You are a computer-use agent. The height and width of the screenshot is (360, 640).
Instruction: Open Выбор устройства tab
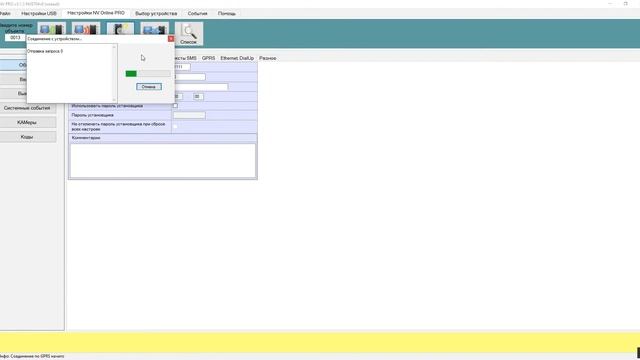point(156,13)
